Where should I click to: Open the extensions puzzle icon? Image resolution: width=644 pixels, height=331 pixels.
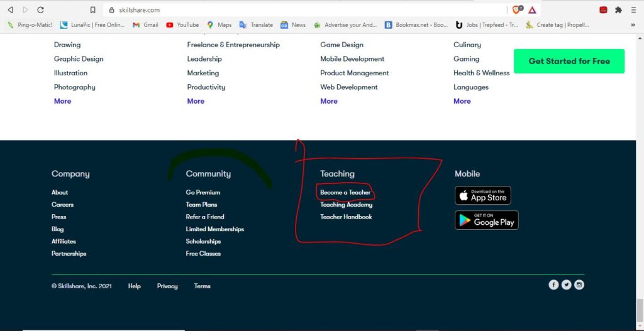[x=618, y=10]
